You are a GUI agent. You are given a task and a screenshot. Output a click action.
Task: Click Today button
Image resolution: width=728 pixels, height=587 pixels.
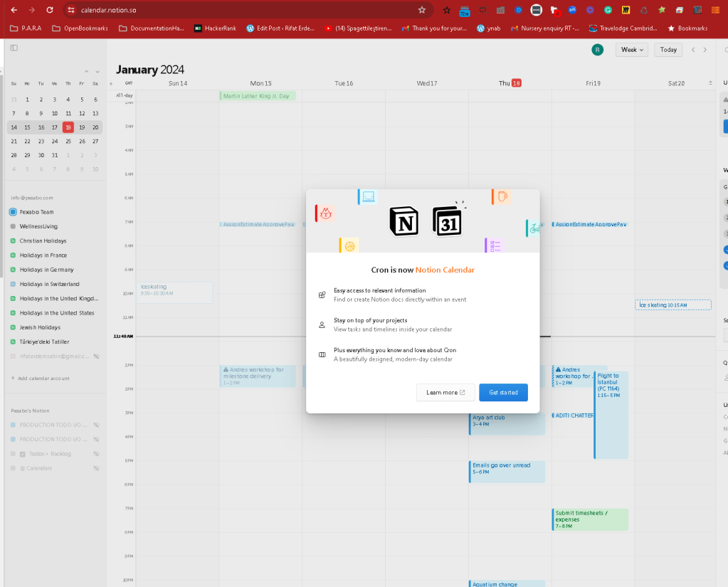(668, 50)
